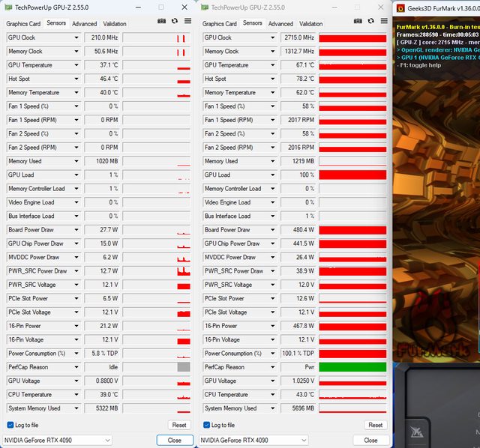This screenshot has width=480, height=448.
Task: Click the screenshot camera icon in left GPU-Z window
Action: (161, 22)
